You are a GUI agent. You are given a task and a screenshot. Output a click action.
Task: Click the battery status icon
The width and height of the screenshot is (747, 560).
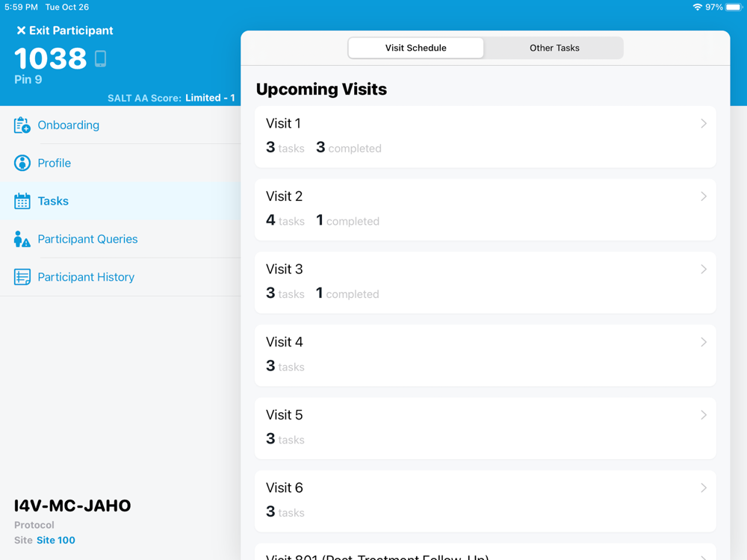(x=734, y=7)
